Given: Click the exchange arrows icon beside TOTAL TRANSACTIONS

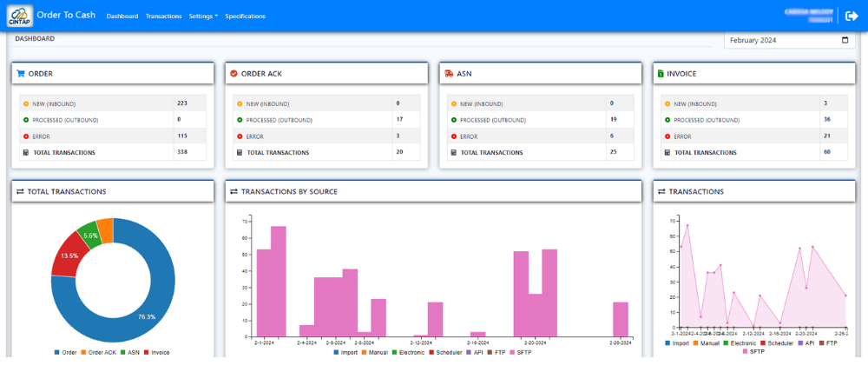Looking at the screenshot, I should 21,191.
